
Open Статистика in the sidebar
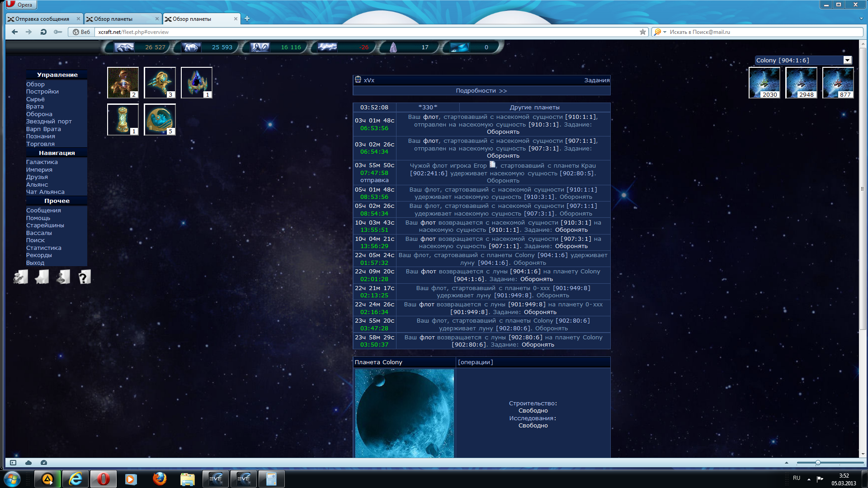(x=44, y=248)
